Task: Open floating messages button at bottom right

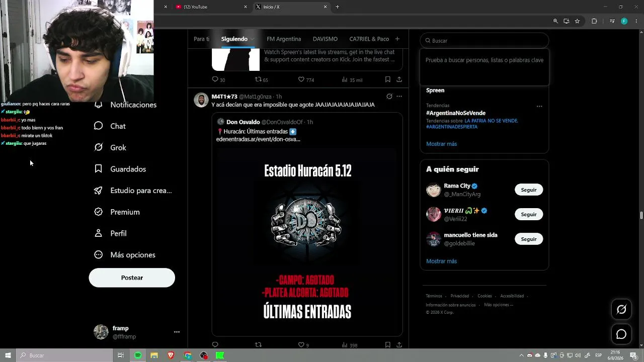Action: point(621,334)
